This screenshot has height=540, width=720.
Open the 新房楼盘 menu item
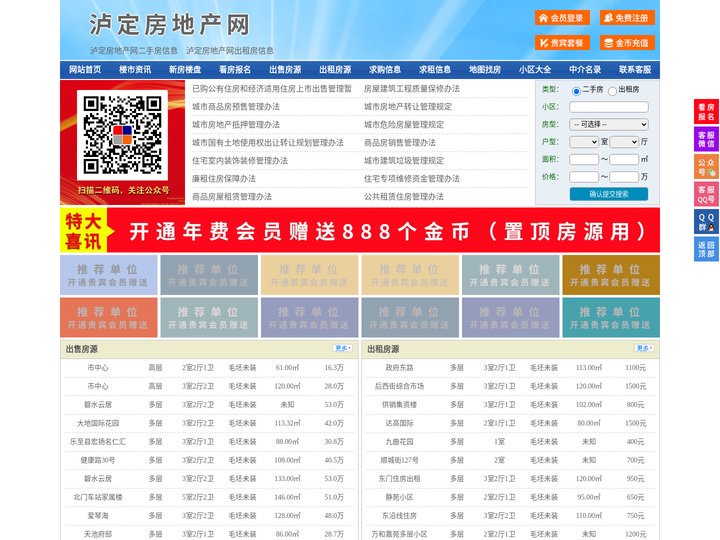[x=185, y=70]
